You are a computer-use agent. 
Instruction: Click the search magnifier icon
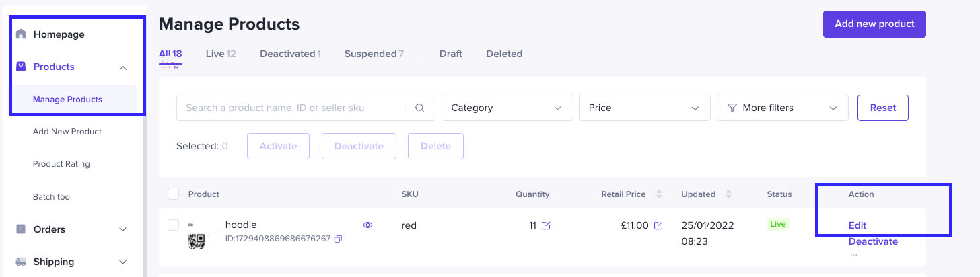pyautogui.click(x=420, y=108)
